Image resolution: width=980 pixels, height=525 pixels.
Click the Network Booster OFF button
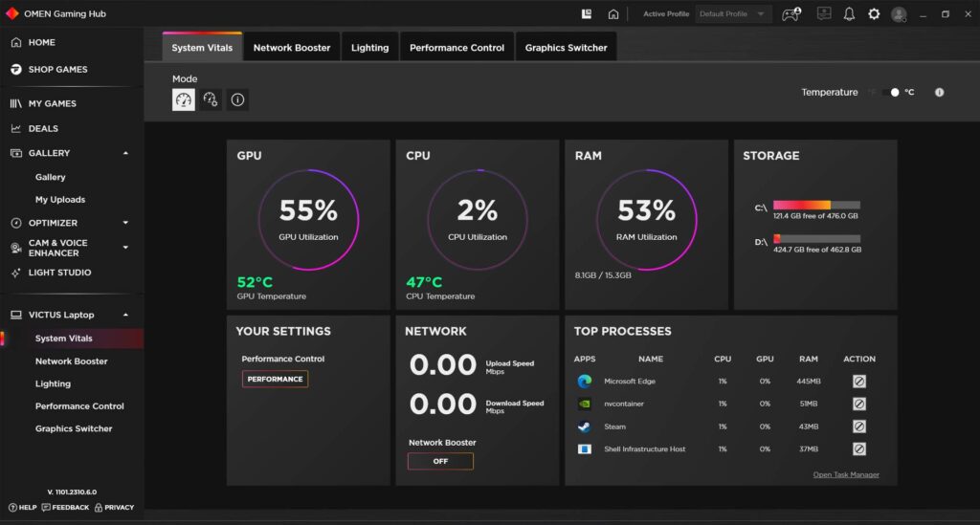tap(440, 461)
